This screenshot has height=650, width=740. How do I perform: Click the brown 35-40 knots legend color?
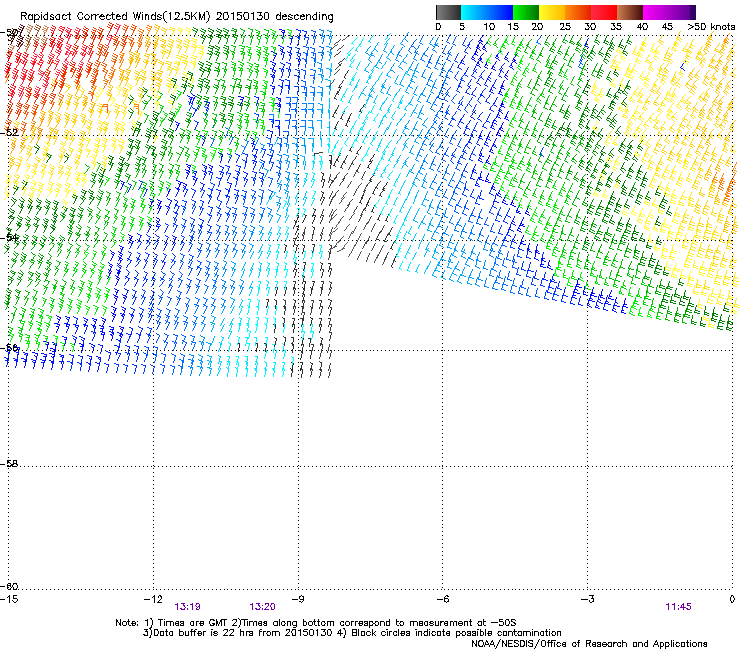[x=630, y=12]
